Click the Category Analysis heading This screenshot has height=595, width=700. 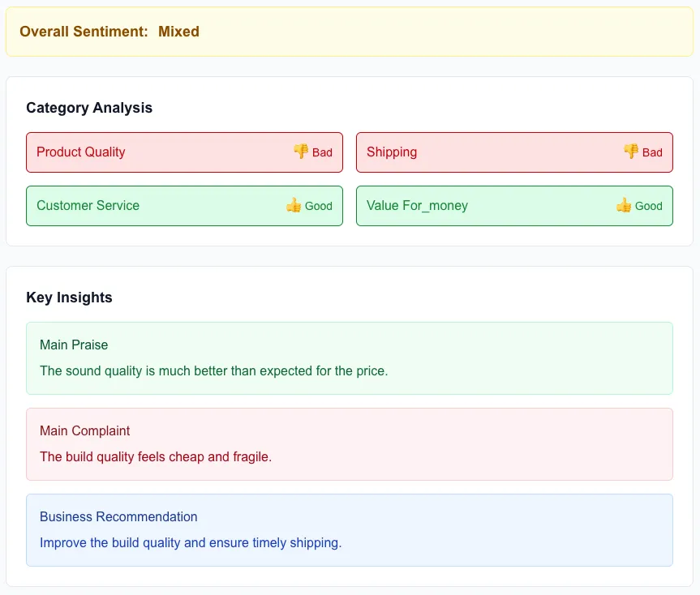click(89, 108)
